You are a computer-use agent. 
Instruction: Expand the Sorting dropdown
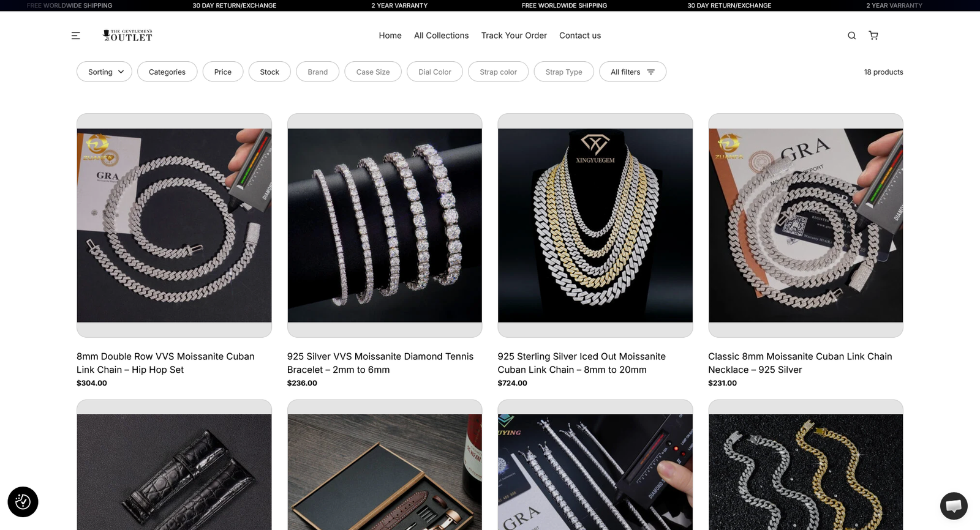pos(104,72)
